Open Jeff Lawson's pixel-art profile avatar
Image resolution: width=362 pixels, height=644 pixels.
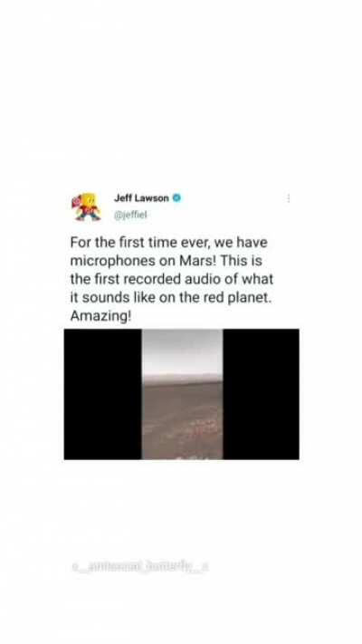click(88, 207)
